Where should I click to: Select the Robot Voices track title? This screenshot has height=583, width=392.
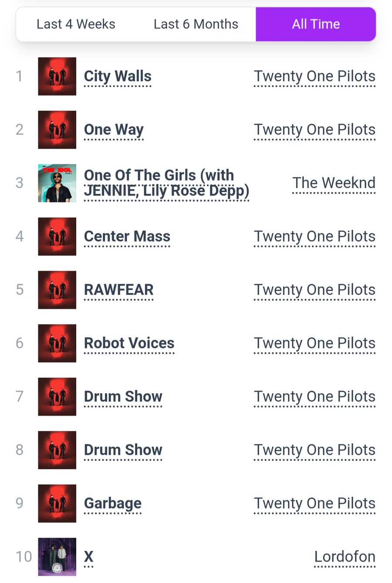click(x=129, y=343)
